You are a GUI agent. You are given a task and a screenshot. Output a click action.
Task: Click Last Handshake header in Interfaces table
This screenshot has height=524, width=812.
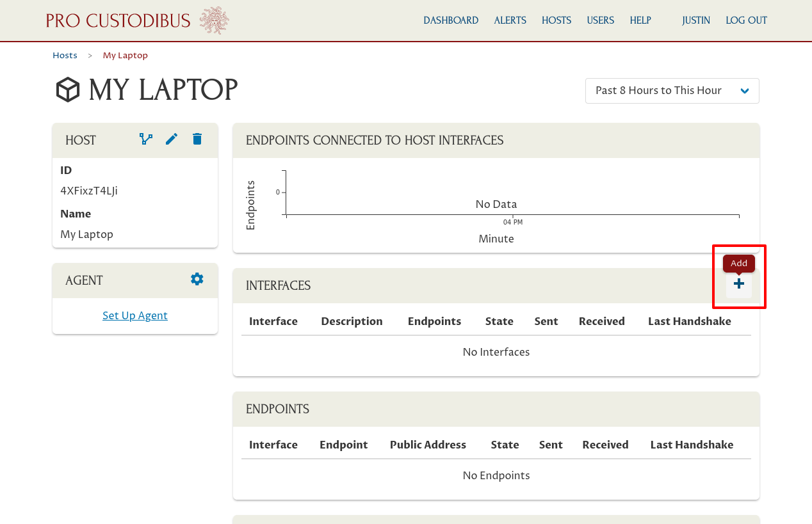[690, 321]
